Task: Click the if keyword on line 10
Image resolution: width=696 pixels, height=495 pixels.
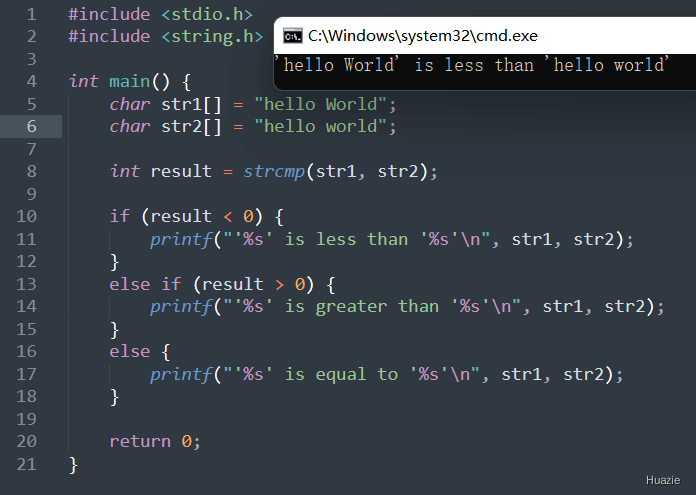Action: [120, 217]
